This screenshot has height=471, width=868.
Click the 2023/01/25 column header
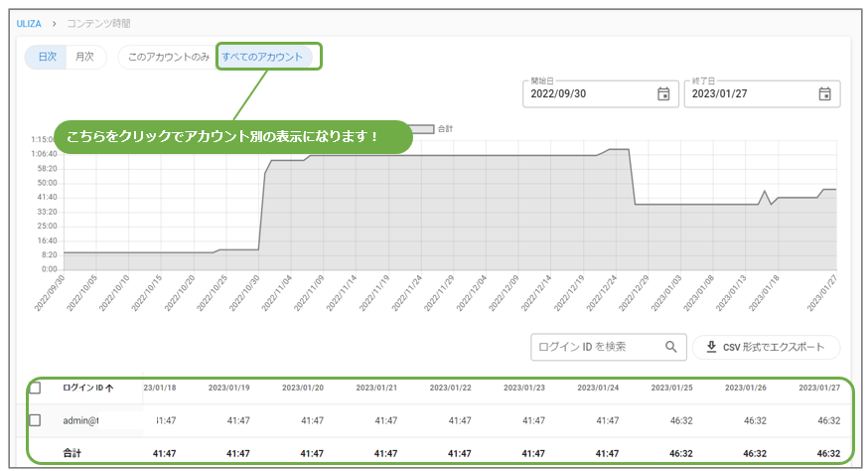(672, 388)
